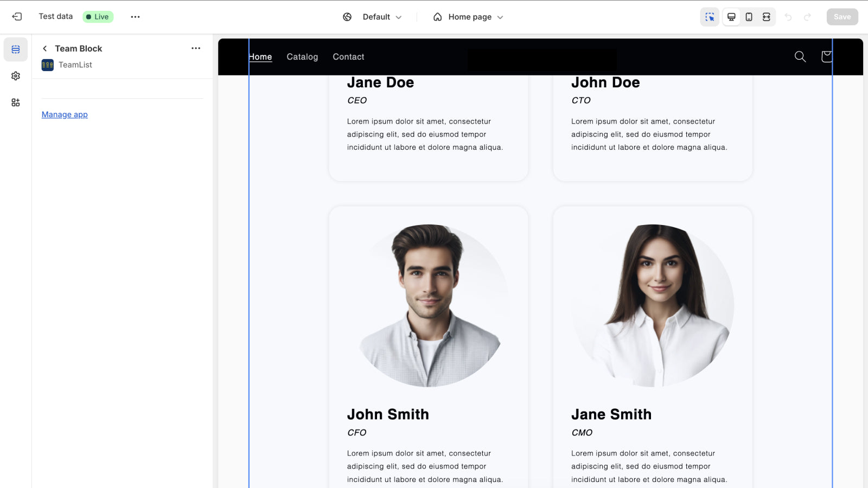Viewport: 868px width, 488px height.
Task: Click the Manage app link
Action: [65, 114]
